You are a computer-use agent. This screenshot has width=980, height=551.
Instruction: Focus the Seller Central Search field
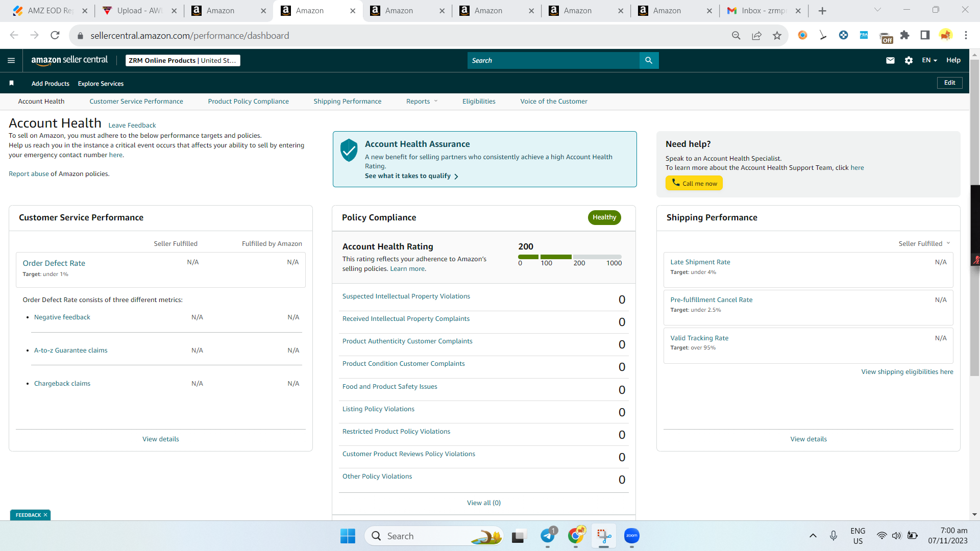[x=553, y=60]
